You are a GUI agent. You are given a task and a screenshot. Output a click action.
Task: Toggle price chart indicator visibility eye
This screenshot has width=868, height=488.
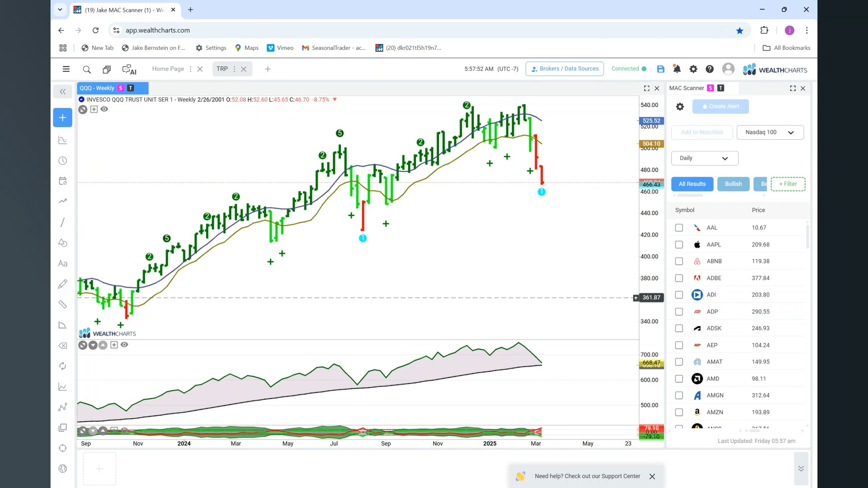coord(104,109)
